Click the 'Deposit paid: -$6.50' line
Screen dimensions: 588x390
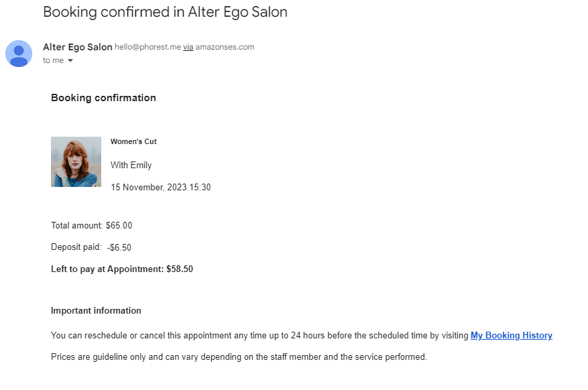pyautogui.click(x=91, y=247)
